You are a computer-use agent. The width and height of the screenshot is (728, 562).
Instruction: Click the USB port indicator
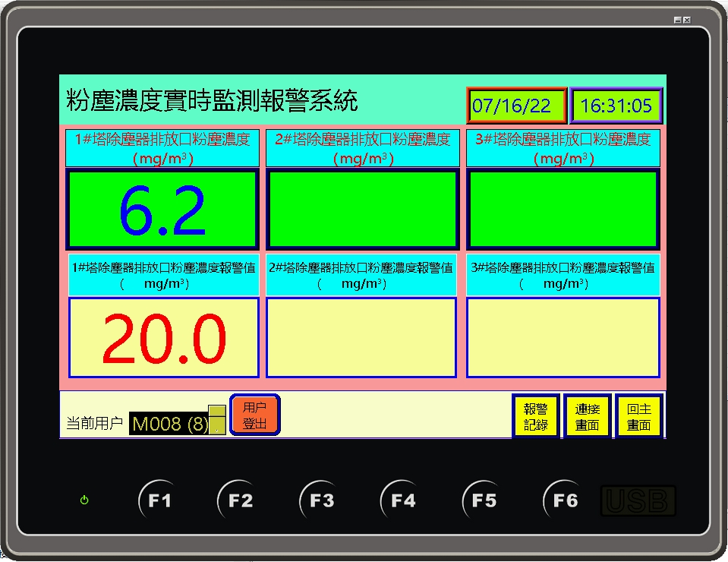pos(638,500)
